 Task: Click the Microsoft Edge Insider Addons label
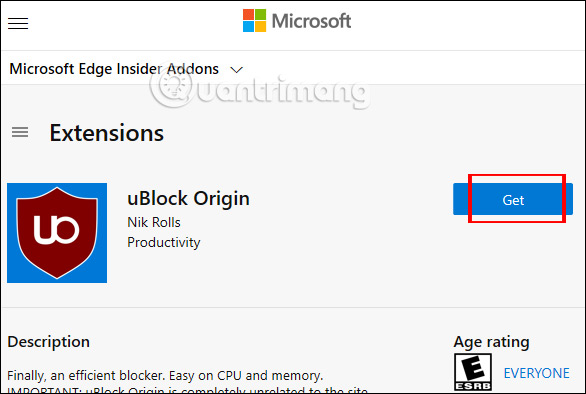[x=114, y=69]
